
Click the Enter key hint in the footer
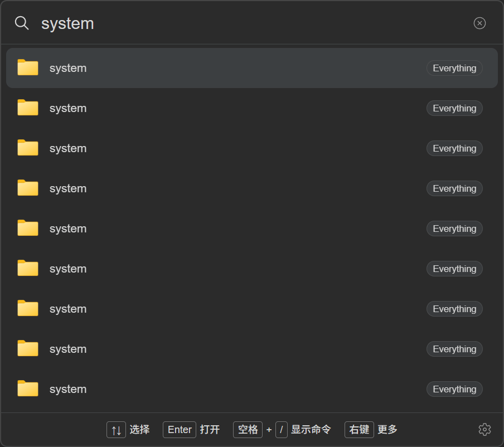[180, 430]
